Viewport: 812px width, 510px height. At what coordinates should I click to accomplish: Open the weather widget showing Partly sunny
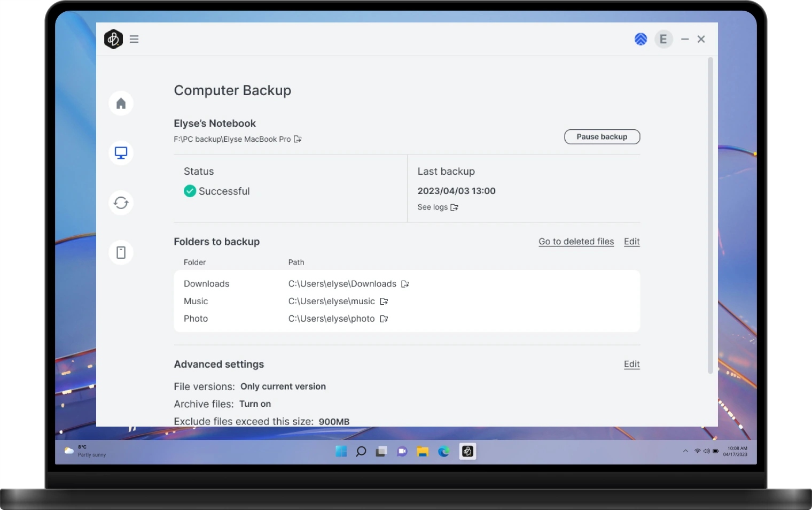pyautogui.click(x=85, y=451)
